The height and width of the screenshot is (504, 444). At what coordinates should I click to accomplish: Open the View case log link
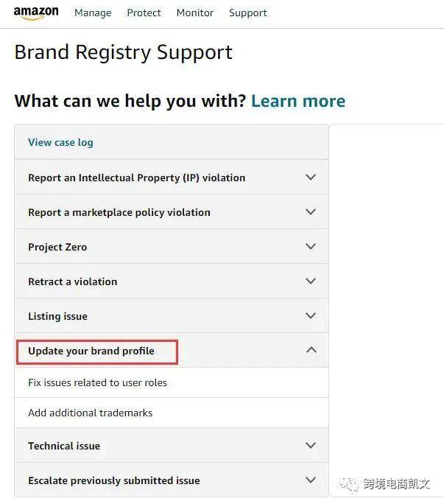(x=60, y=142)
